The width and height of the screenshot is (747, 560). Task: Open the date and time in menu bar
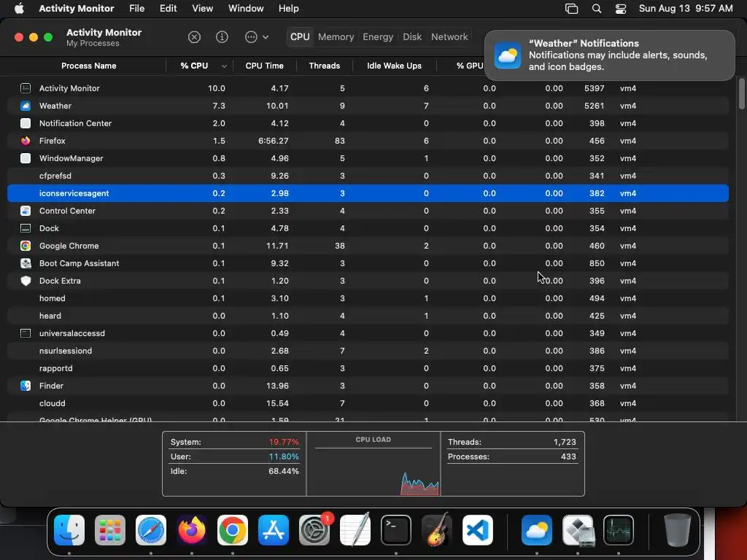(x=686, y=9)
